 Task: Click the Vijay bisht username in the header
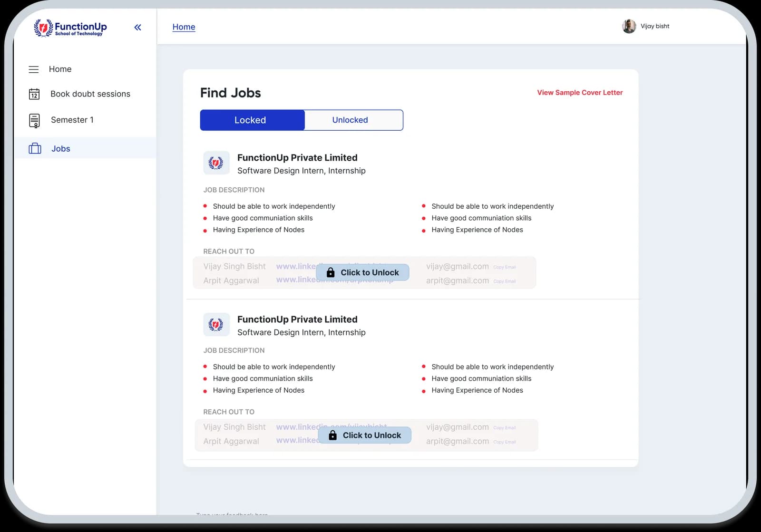click(x=655, y=26)
